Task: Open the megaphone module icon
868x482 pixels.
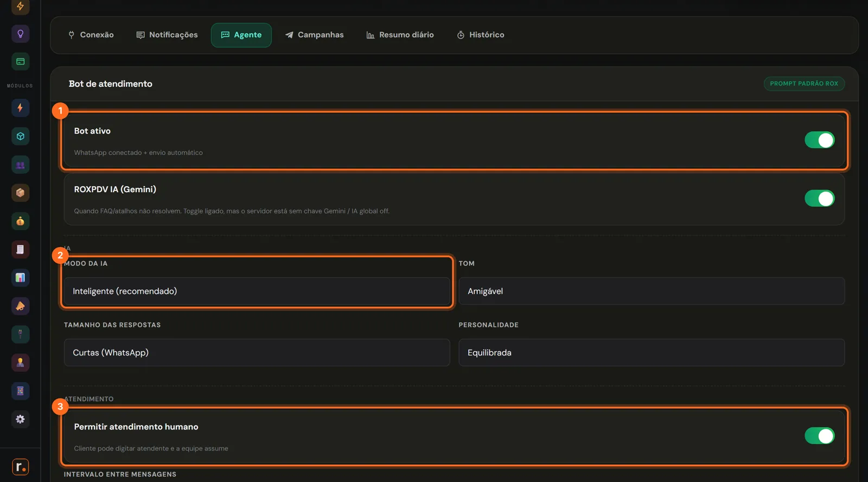Action: (x=20, y=306)
